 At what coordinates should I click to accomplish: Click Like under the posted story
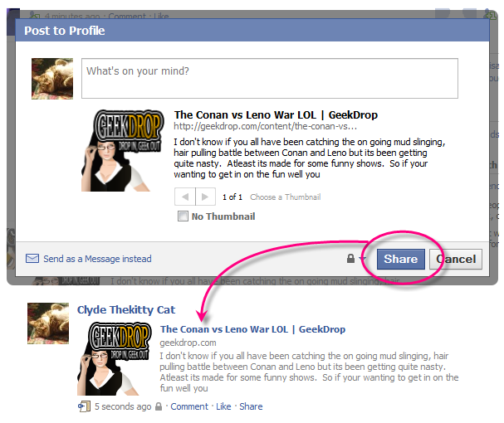[223, 406]
